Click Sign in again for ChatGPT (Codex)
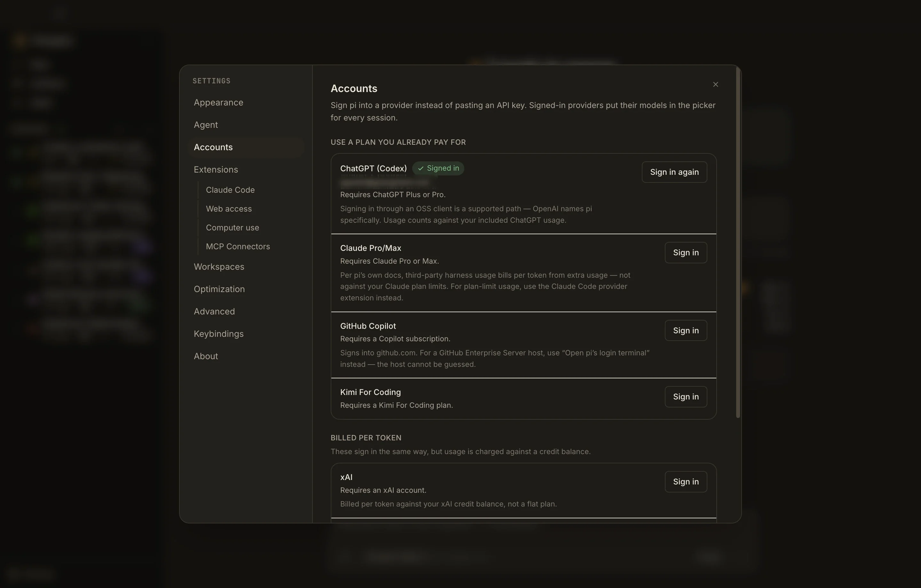The image size is (921, 588). tap(674, 172)
